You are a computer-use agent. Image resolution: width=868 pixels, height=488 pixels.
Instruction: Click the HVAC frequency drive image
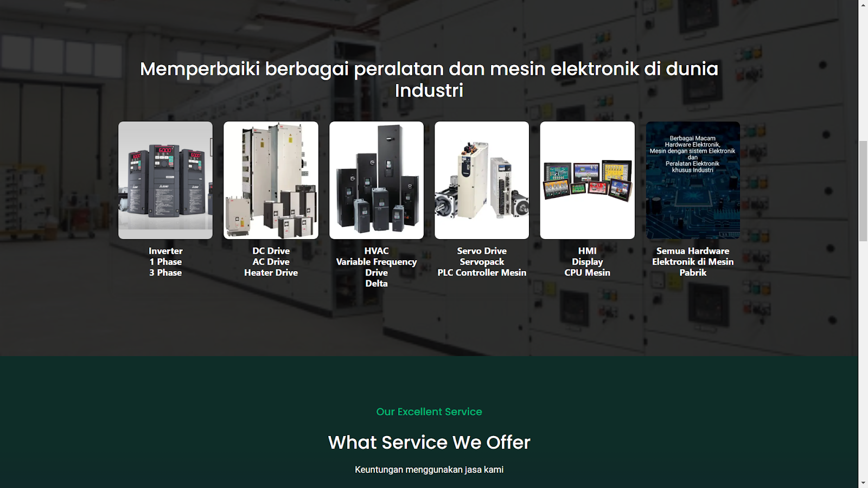pos(376,180)
